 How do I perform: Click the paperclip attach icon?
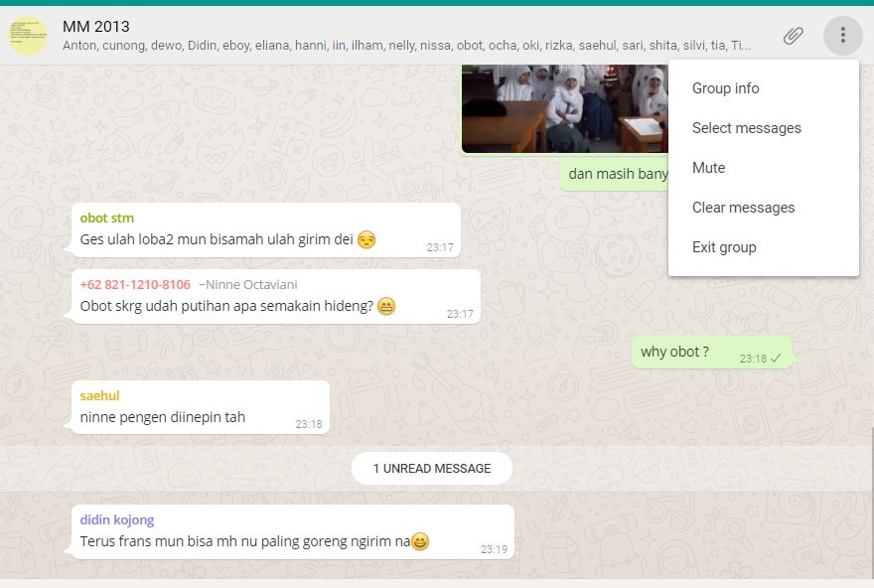(x=793, y=36)
